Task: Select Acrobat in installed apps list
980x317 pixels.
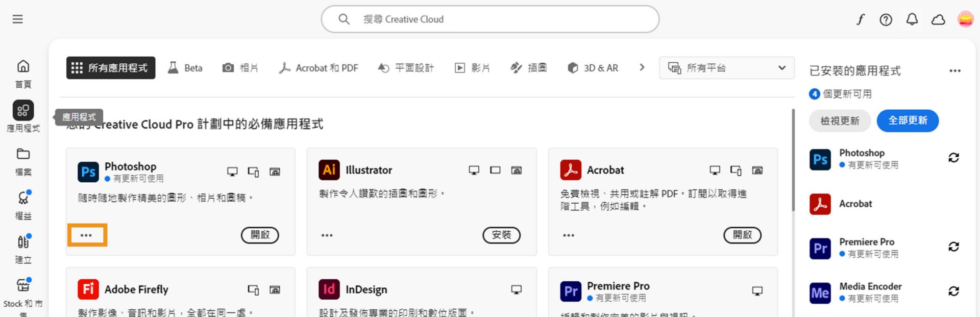Action: pos(855,204)
